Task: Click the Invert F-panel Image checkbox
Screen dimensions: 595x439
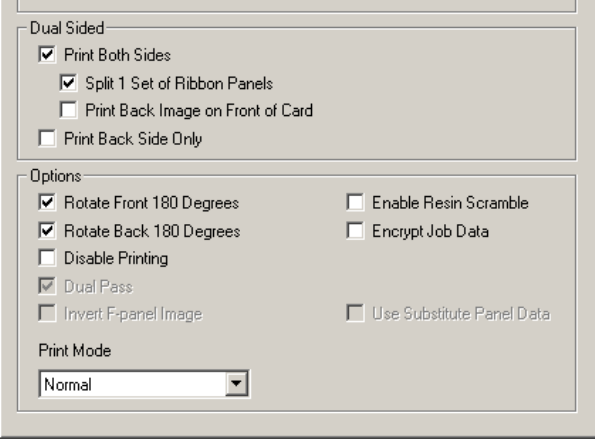Action: 47,313
